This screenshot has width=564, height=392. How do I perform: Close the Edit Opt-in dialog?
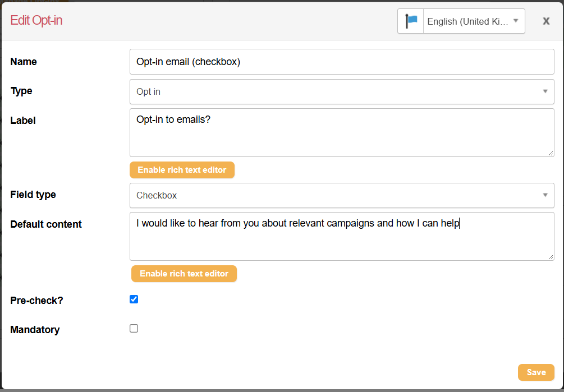pyautogui.click(x=546, y=21)
